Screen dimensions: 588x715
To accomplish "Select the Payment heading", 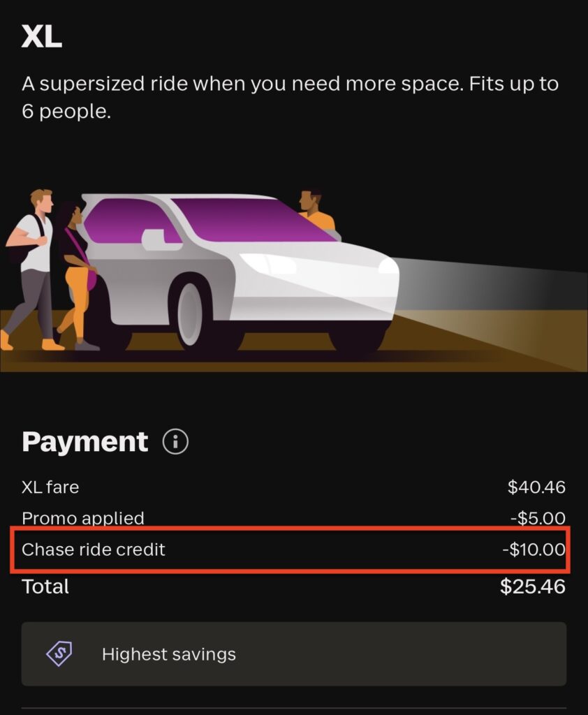I will [84, 442].
